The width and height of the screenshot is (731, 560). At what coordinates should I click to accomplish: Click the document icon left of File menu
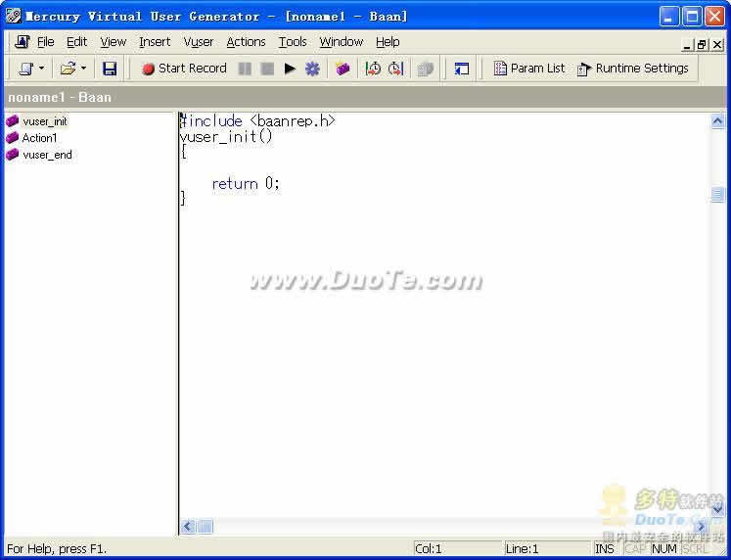click(22, 42)
